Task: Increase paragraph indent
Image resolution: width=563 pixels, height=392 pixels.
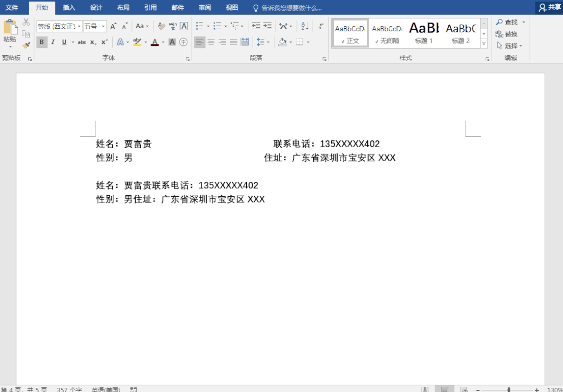Action: (x=267, y=26)
